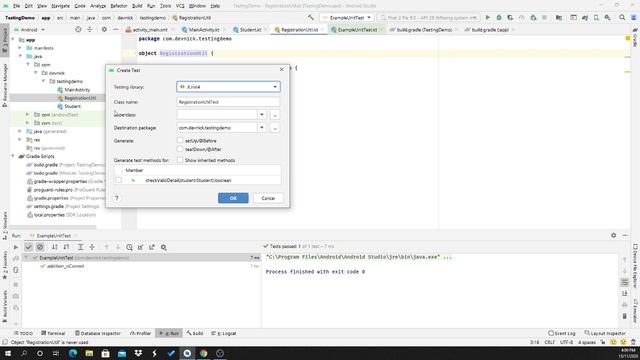640x360 pixels.
Task: Open Testing library dropdown
Action: [x=229, y=87]
